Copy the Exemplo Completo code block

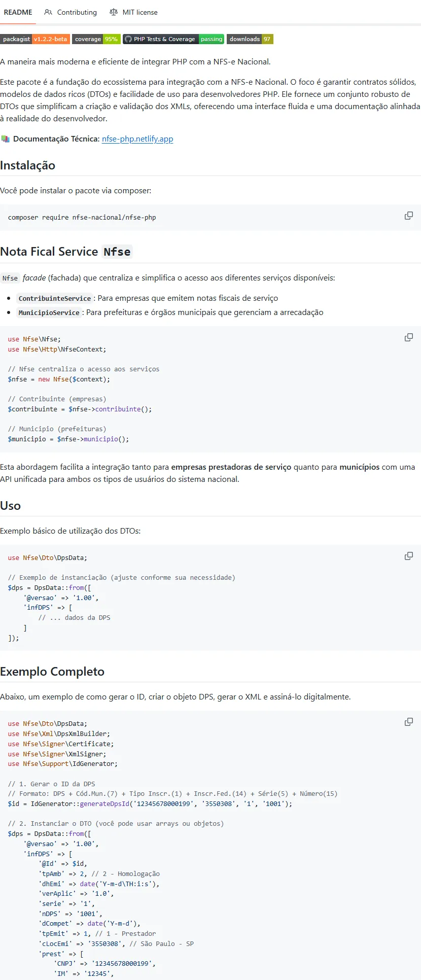coord(408,722)
